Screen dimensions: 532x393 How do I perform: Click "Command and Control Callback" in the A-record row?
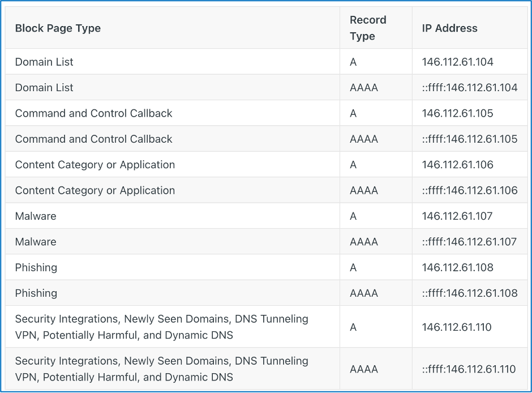[x=93, y=113]
